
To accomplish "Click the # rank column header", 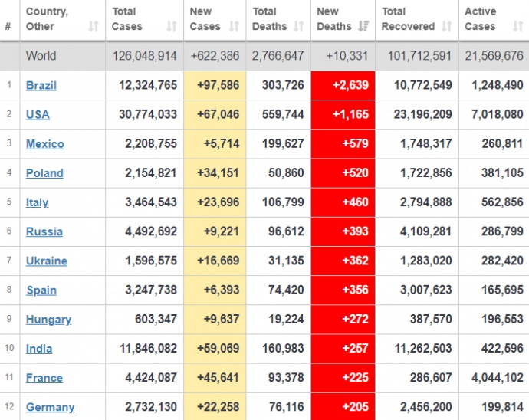I will (x=8, y=27).
